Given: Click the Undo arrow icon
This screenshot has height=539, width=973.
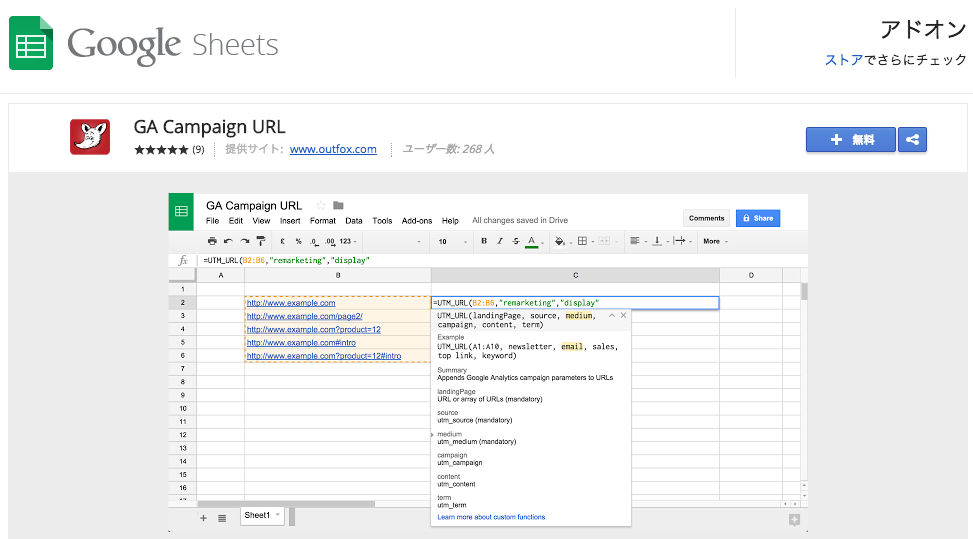Looking at the screenshot, I should point(228,241).
